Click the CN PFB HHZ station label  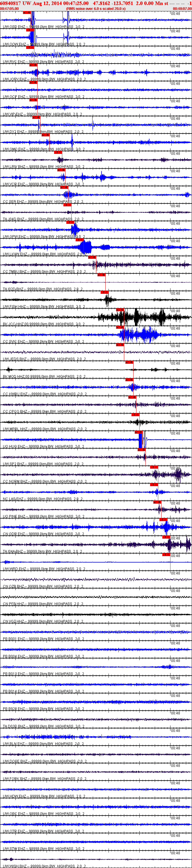[x=43, y=604]
